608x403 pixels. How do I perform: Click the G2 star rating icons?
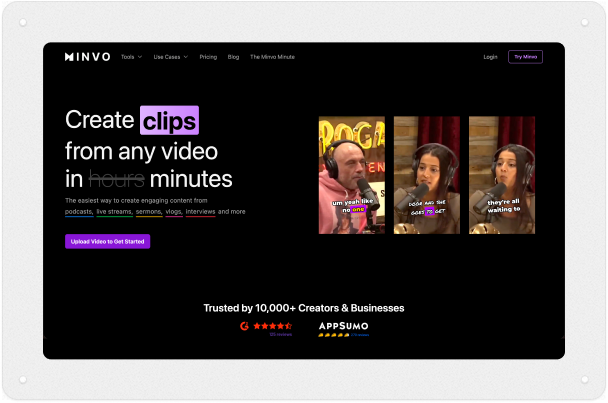tap(273, 326)
